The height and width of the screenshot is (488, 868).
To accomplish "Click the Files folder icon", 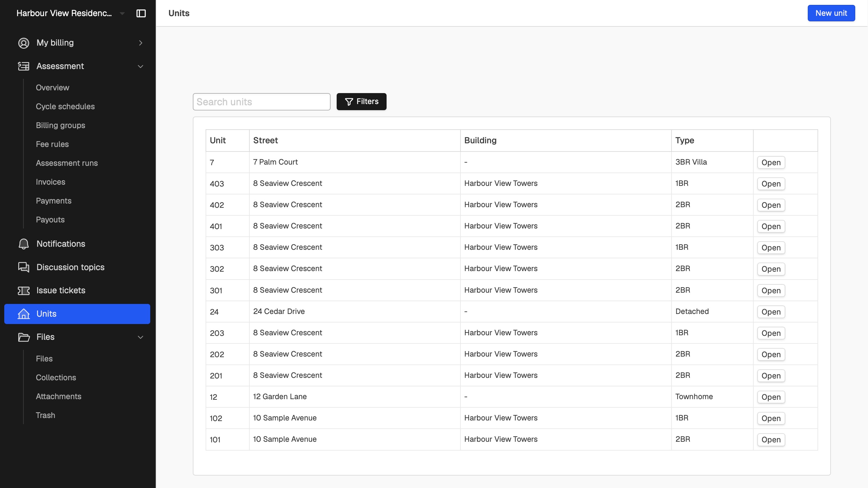I will click(x=24, y=337).
